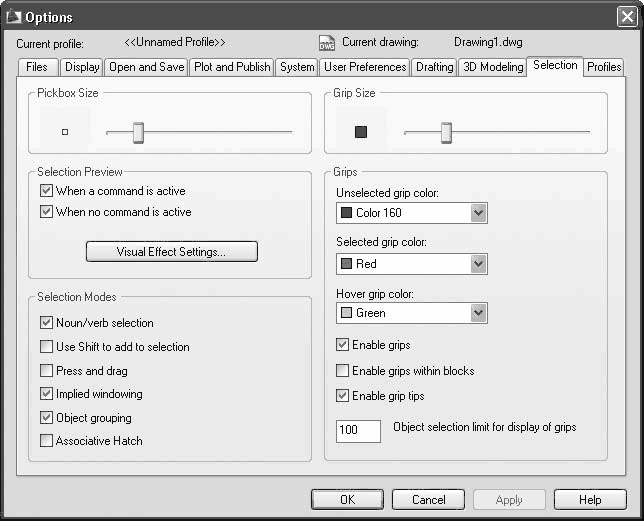The image size is (644, 521).
Task: Open the Unselected grip color dropdown
Action: click(x=478, y=213)
